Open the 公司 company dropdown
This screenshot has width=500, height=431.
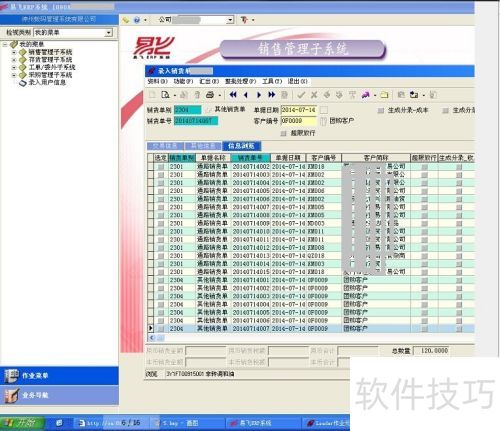point(230,20)
